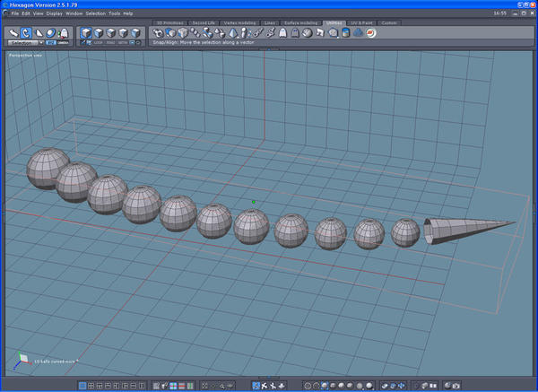Open the Selection menu in menu bar
Screen dimensions: 538x392
pyautogui.click(x=96, y=13)
